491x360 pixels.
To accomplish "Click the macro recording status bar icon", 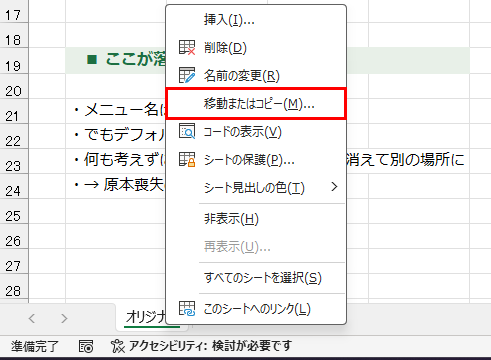I will click(86, 346).
